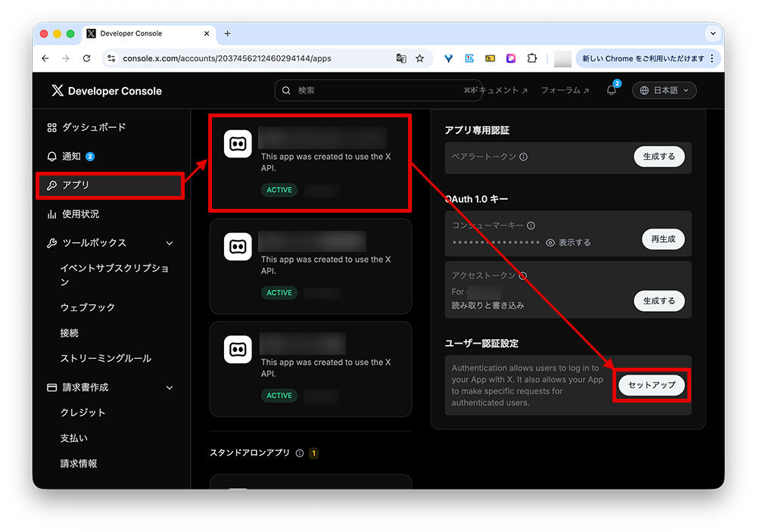Click the search magnifier in the top bar
The width and height of the screenshot is (757, 532).
285,90
